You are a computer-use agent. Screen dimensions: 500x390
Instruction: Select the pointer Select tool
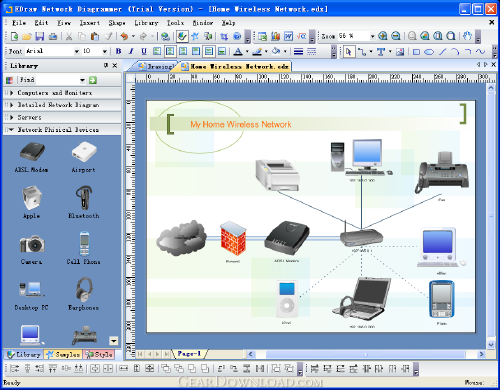(x=349, y=52)
